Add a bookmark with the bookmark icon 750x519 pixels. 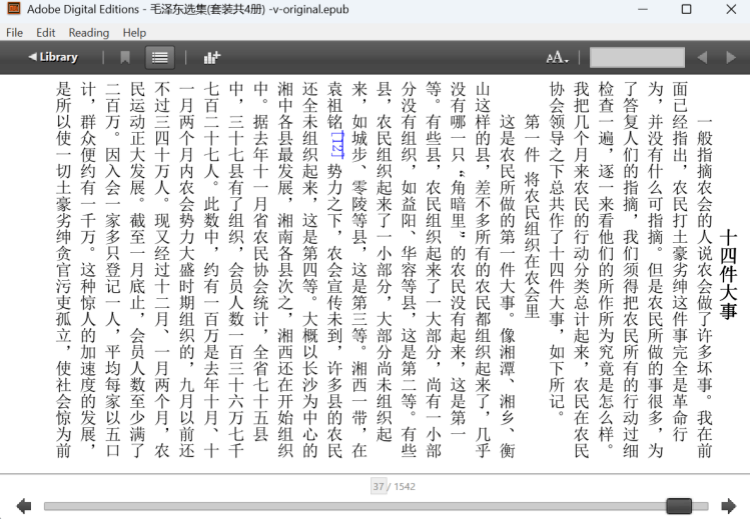[x=125, y=57]
